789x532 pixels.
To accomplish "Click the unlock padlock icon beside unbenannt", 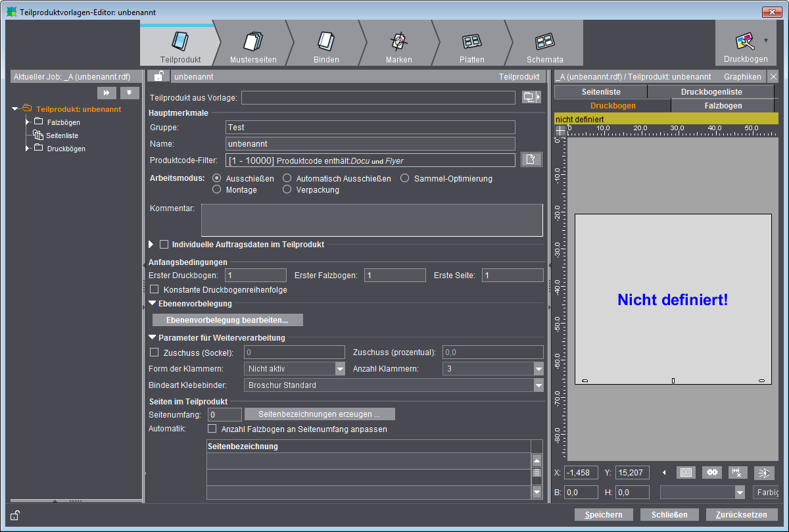I will click(158, 76).
